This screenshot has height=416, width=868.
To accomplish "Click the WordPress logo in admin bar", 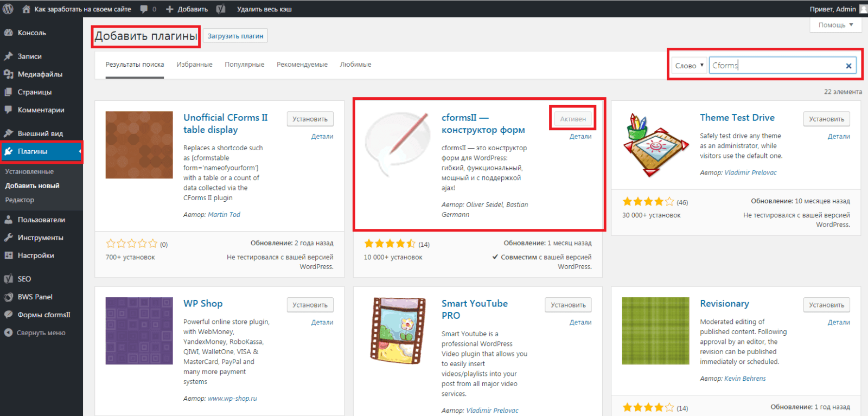I will click(8, 9).
